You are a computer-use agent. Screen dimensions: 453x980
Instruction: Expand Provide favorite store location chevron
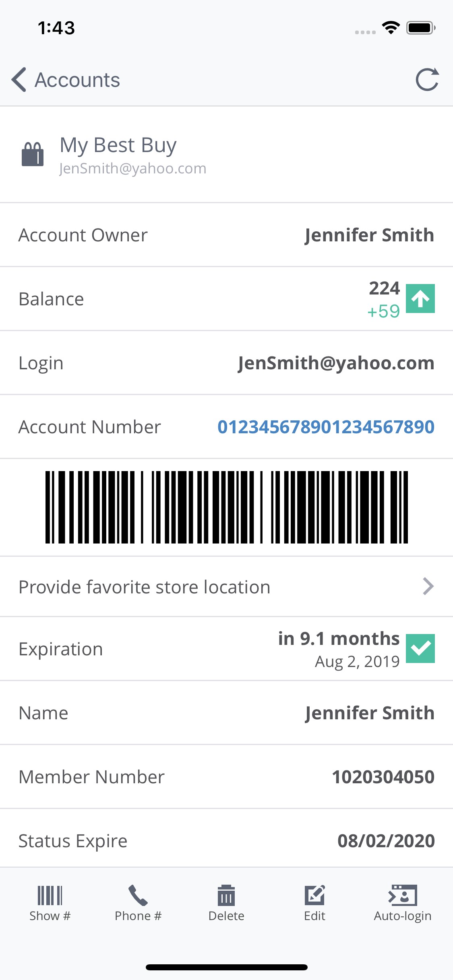(x=428, y=587)
